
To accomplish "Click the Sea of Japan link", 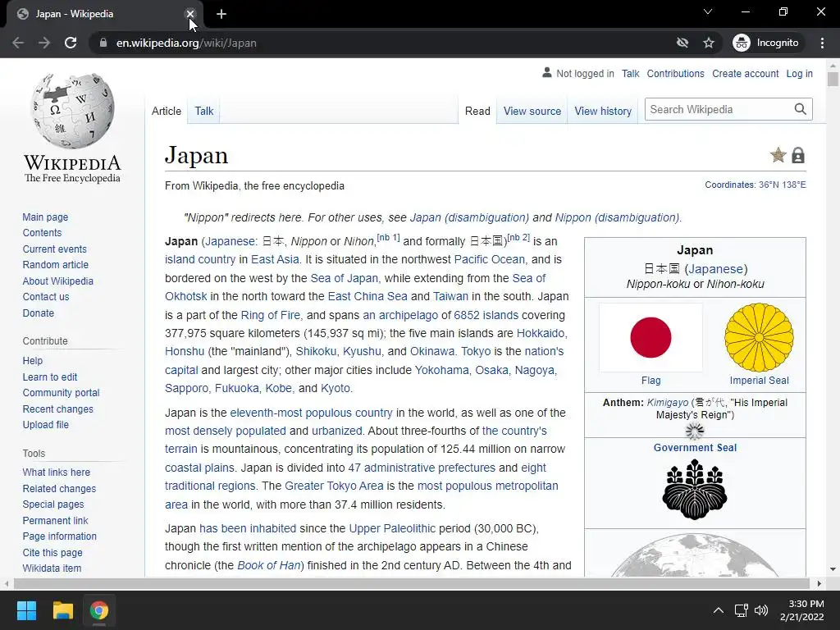I will 345,278.
